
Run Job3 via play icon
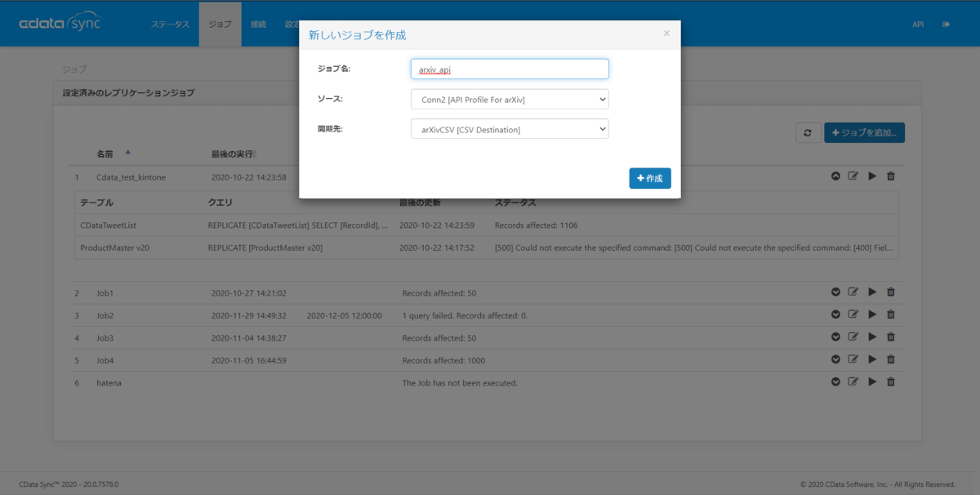pos(872,337)
